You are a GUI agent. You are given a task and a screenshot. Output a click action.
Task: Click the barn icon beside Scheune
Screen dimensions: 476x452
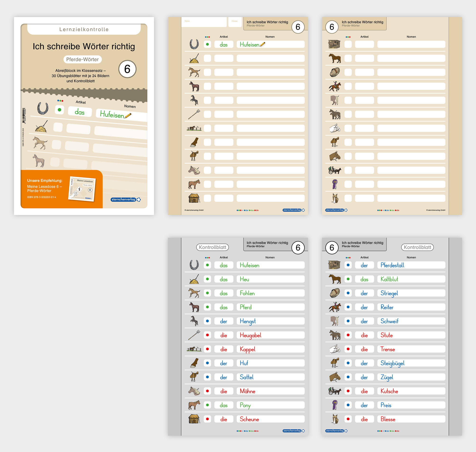point(194,419)
